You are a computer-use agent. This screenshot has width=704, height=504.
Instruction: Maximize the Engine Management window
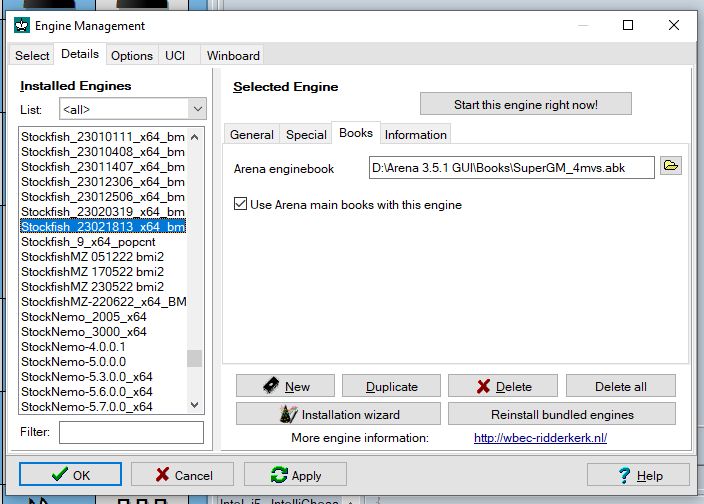[x=628, y=25]
